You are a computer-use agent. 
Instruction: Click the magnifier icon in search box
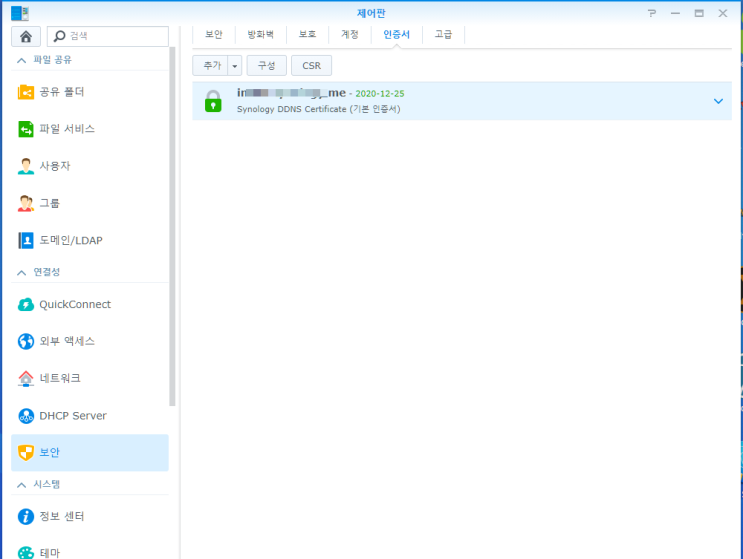[x=59, y=36]
